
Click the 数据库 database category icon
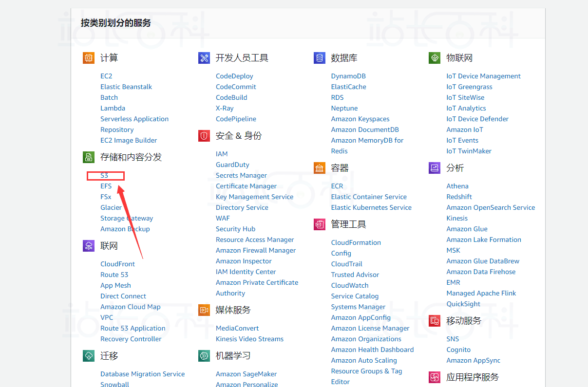point(319,58)
